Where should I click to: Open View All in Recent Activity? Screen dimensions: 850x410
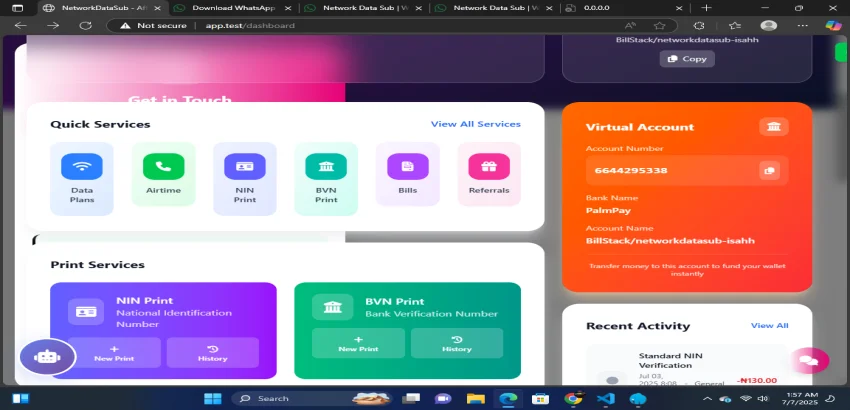769,325
